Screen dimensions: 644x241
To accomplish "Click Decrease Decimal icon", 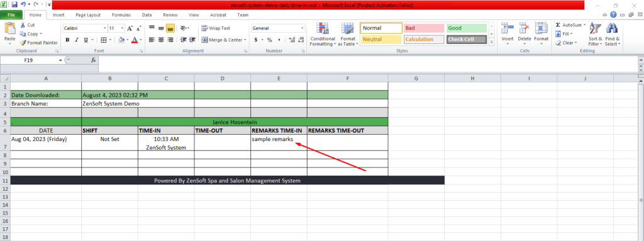I will pos(301,40).
